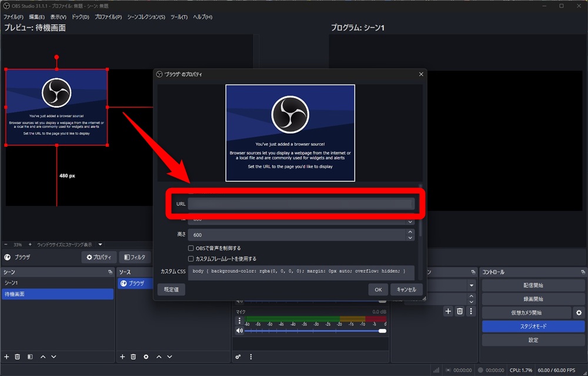Select the ブラウザ source in sources list
This screenshot has width=588, height=376.
pos(136,284)
